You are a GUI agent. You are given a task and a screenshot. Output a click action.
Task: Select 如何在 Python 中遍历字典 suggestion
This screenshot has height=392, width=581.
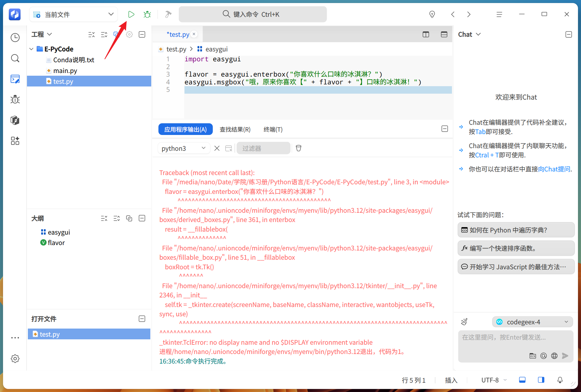516,230
